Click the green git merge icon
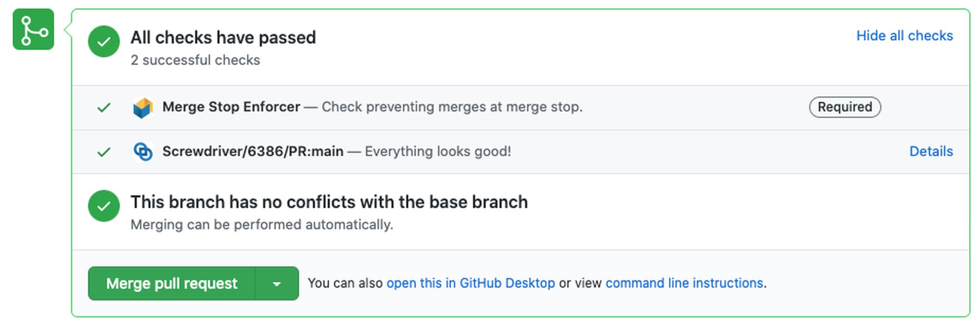The height and width of the screenshot is (329, 980). pos(33,29)
